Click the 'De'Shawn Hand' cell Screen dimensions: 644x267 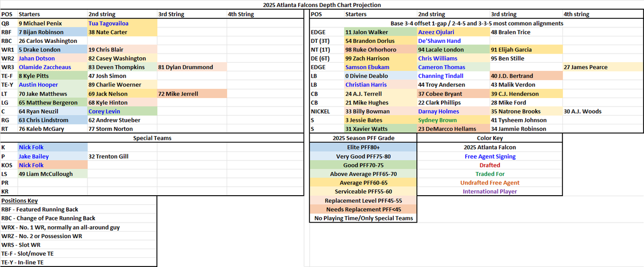coord(453,41)
